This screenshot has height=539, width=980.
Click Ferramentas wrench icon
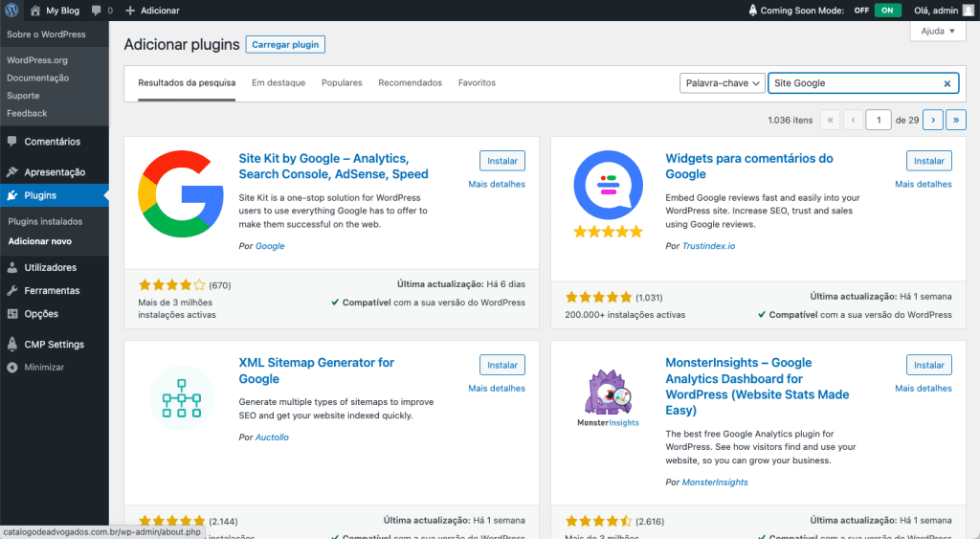click(11, 290)
